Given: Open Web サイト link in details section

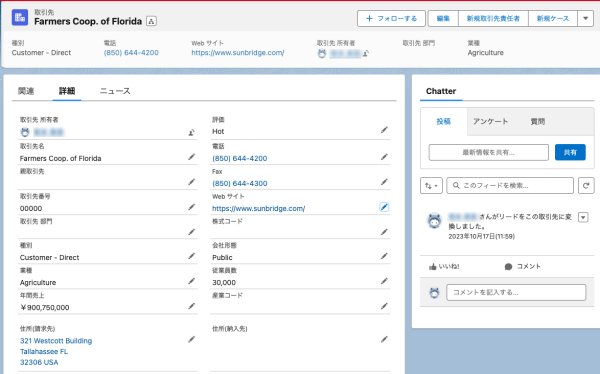Looking at the screenshot, I should [258, 209].
